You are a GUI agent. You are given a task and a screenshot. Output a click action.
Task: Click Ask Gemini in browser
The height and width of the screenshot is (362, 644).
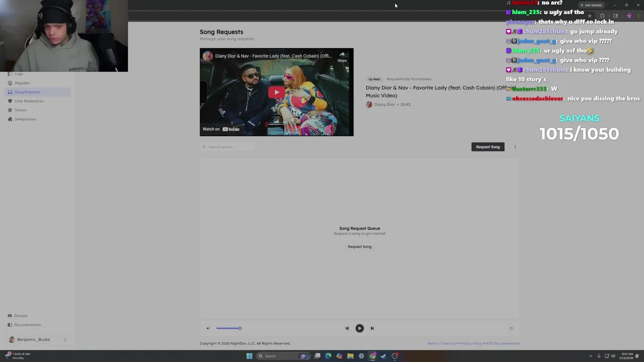(591, 5)
